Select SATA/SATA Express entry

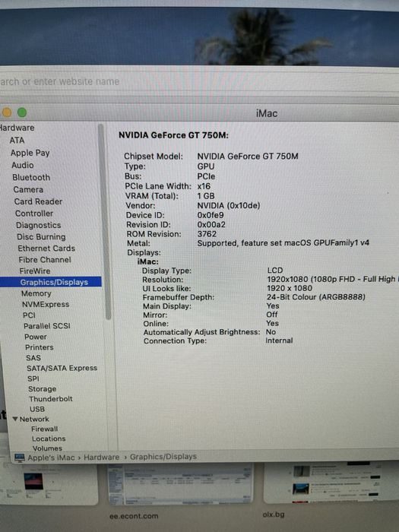[62, 368]
